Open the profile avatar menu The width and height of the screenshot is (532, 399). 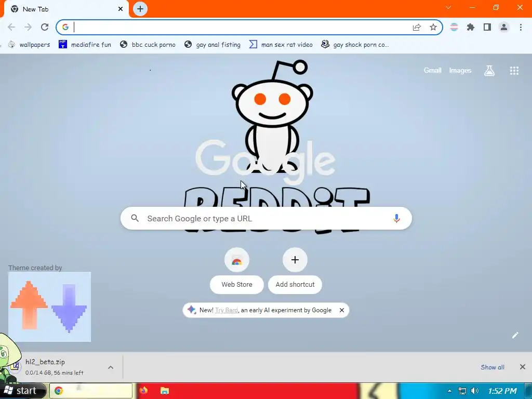(504, 27)
